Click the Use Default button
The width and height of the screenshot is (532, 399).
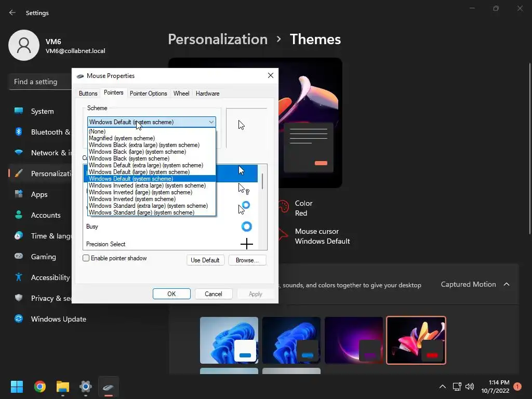205,260
